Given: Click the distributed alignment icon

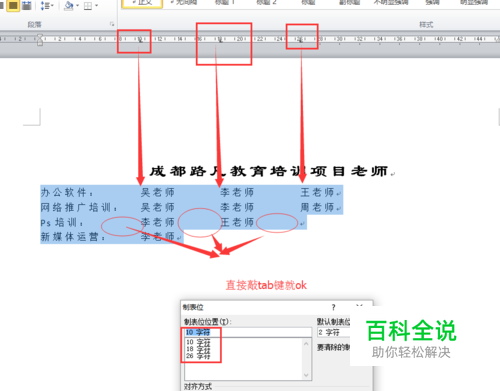Looking at the screenshot, I should 27,5.
